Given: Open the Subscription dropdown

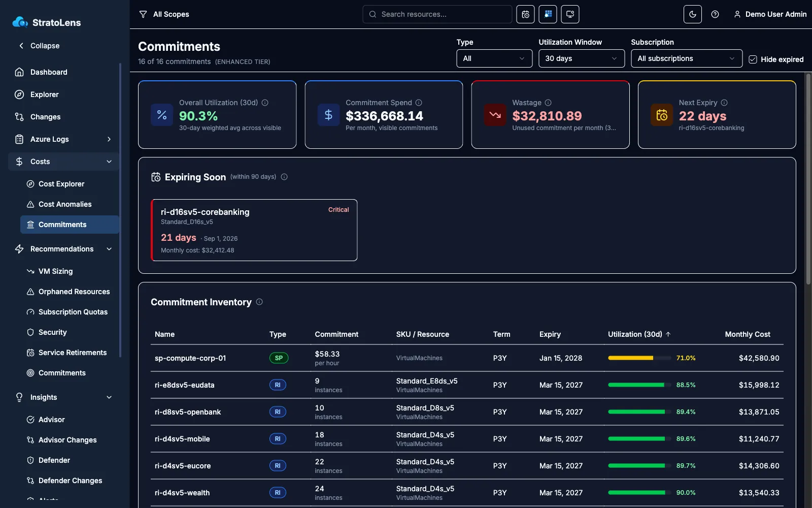Looking at the screenshot, I should 687,58.
